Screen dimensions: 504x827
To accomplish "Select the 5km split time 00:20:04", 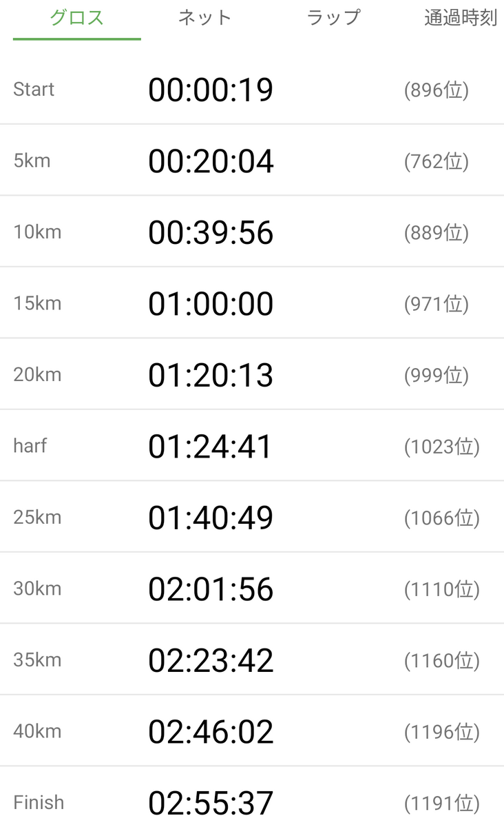I will 211,161.
